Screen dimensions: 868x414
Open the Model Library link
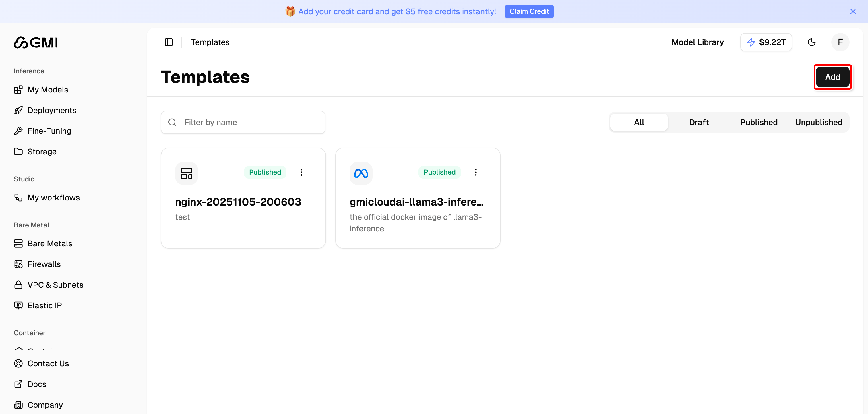697,42
